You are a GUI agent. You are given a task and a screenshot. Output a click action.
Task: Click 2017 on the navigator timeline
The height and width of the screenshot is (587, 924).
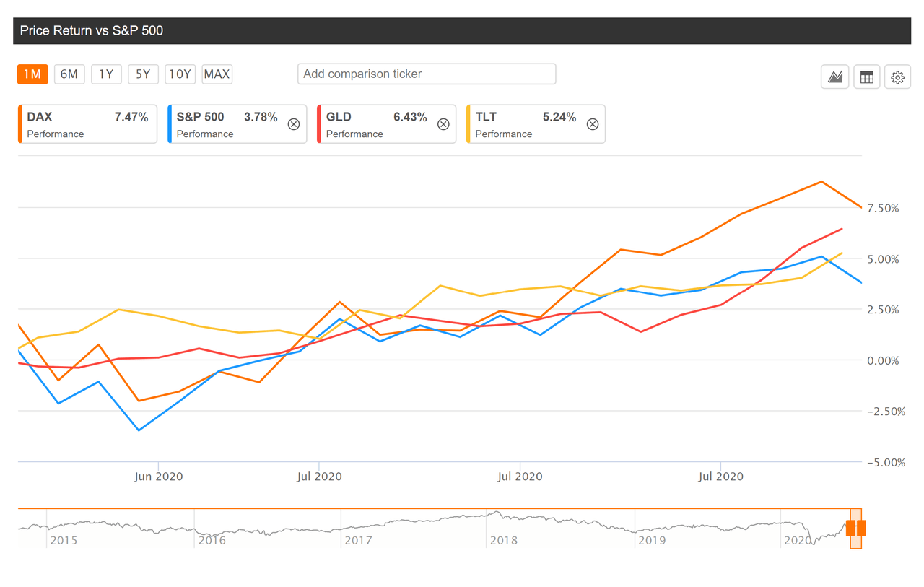[358, 540]
